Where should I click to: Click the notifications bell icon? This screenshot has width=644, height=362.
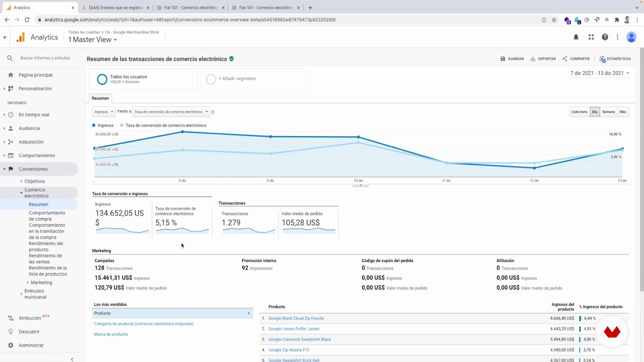[576, 37]
